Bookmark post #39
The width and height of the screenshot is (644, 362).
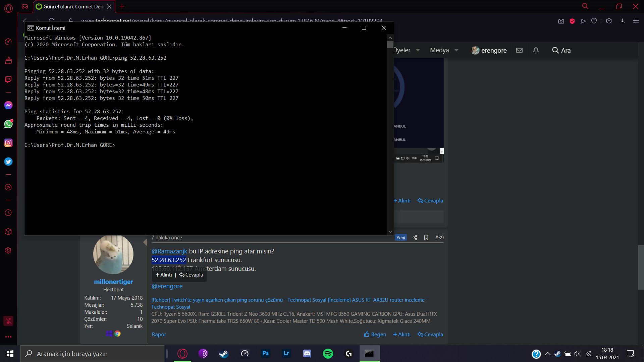pos(426,237)
